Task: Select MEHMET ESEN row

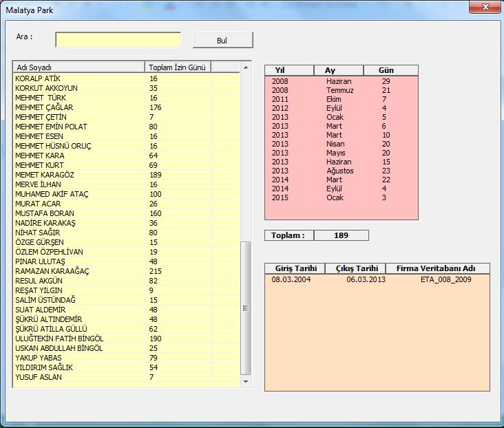Action: tap(127, 136)
